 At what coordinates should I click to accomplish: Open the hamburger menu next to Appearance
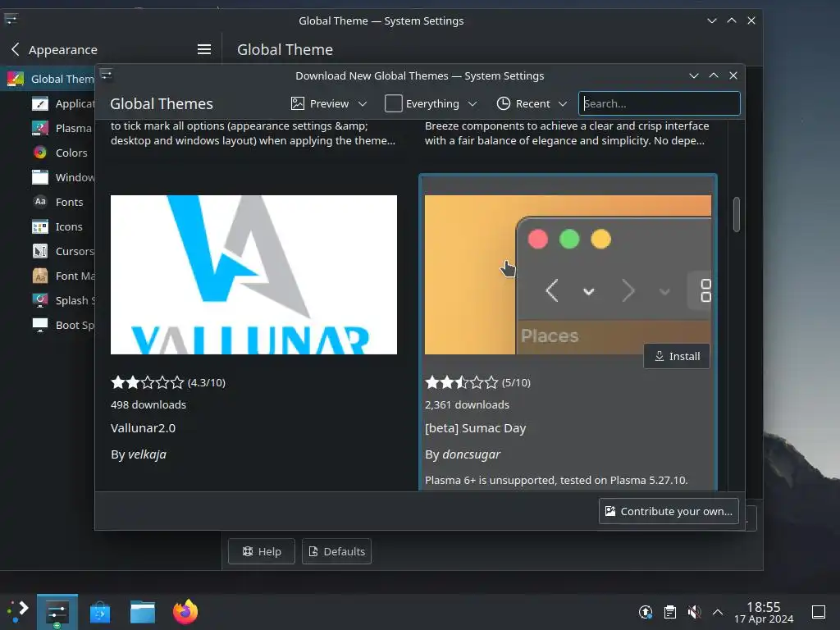[204, 50]
